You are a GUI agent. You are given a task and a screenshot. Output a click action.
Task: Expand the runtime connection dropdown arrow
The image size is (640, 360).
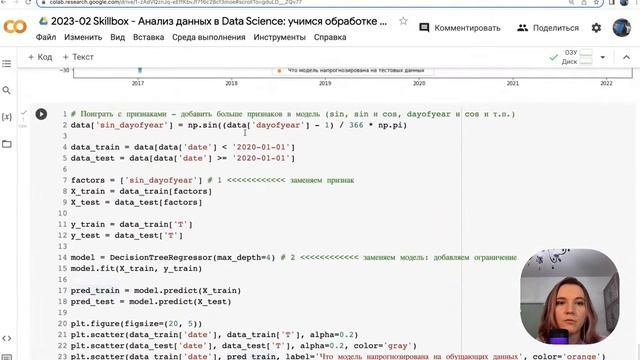tap(602, 57)
